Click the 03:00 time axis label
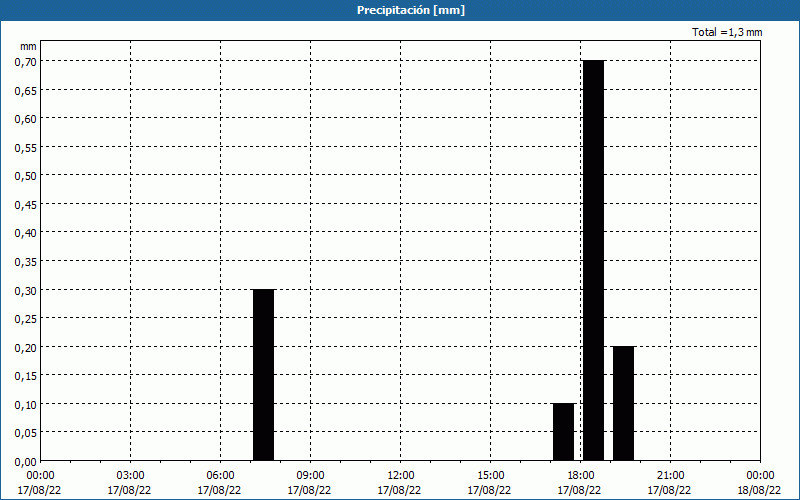Screen dimensions: 800x500 pyautogui.click(x=130, y=476)
